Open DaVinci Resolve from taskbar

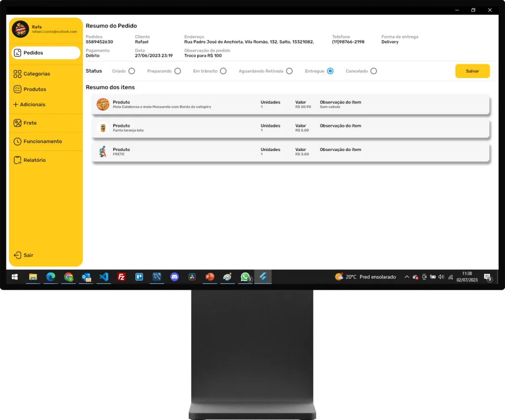192,277
